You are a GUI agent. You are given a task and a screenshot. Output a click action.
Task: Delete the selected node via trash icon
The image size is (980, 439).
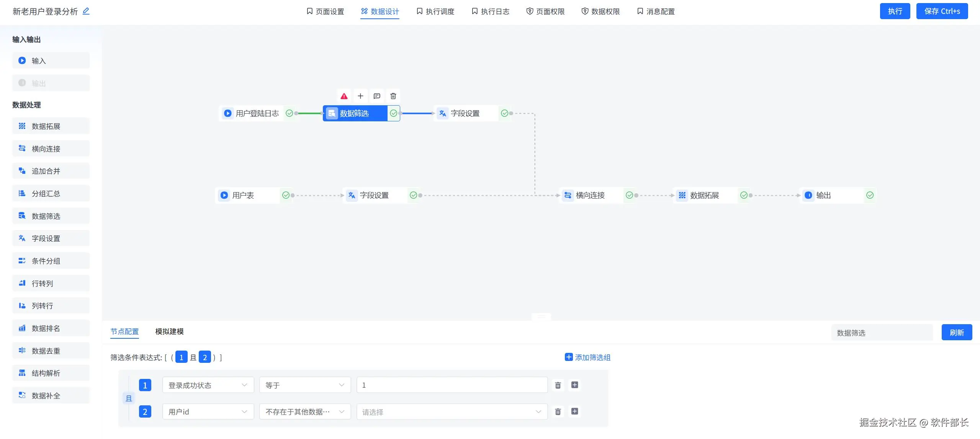click(393, 96)
